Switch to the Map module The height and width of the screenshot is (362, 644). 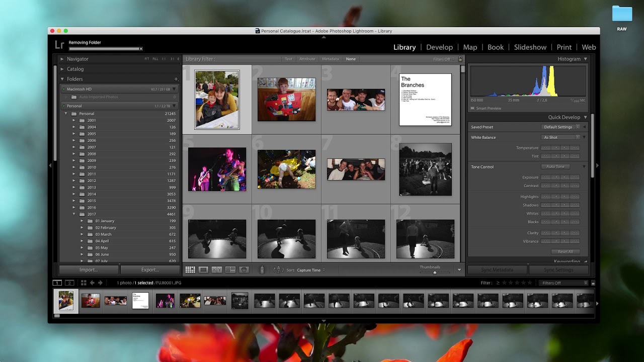point(470,47)
